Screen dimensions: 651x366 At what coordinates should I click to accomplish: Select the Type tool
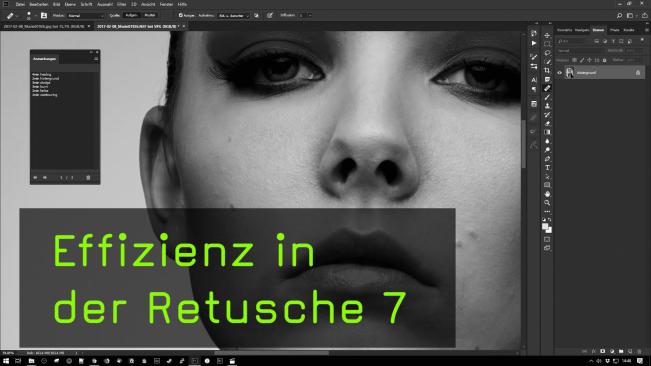click(547, 168)
